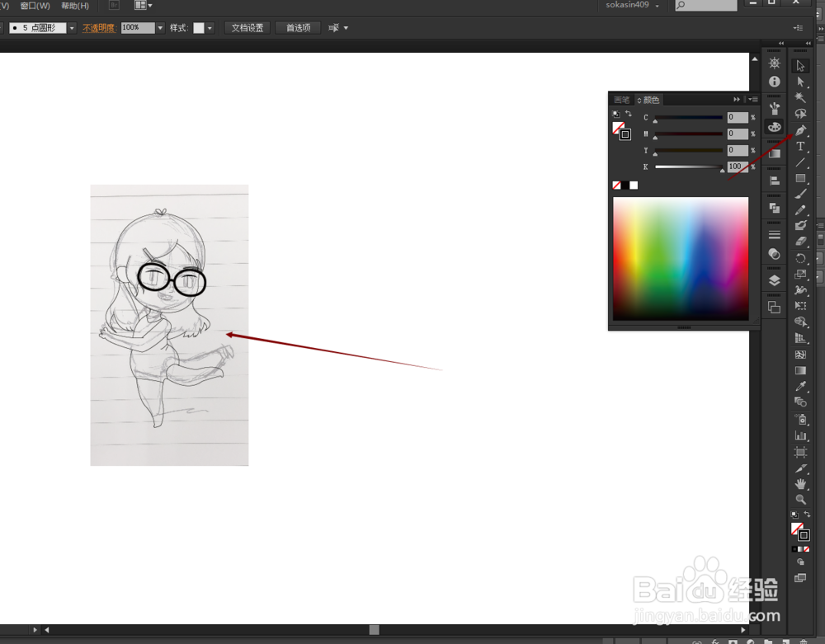Screen dimensions: 825x644
Task: Select the Zoom magnifier tool
Action: 800,500
